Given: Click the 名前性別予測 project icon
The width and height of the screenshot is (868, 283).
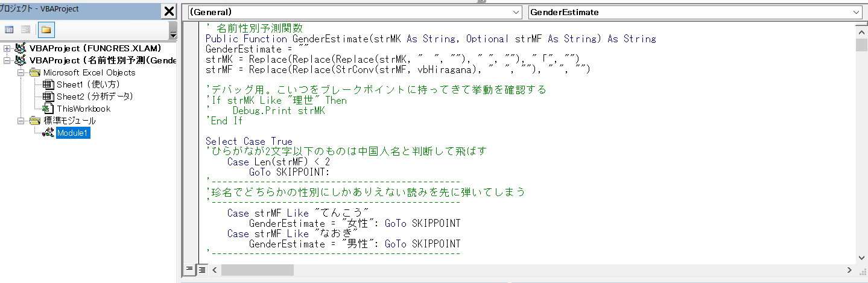Looking at the screenshot, I should (x=21, y=60).
